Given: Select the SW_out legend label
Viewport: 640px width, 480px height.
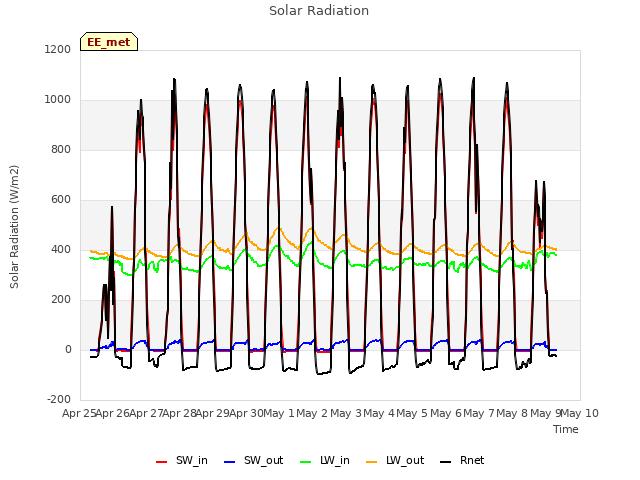Looking at the screenshot, I should pos(263,460).
